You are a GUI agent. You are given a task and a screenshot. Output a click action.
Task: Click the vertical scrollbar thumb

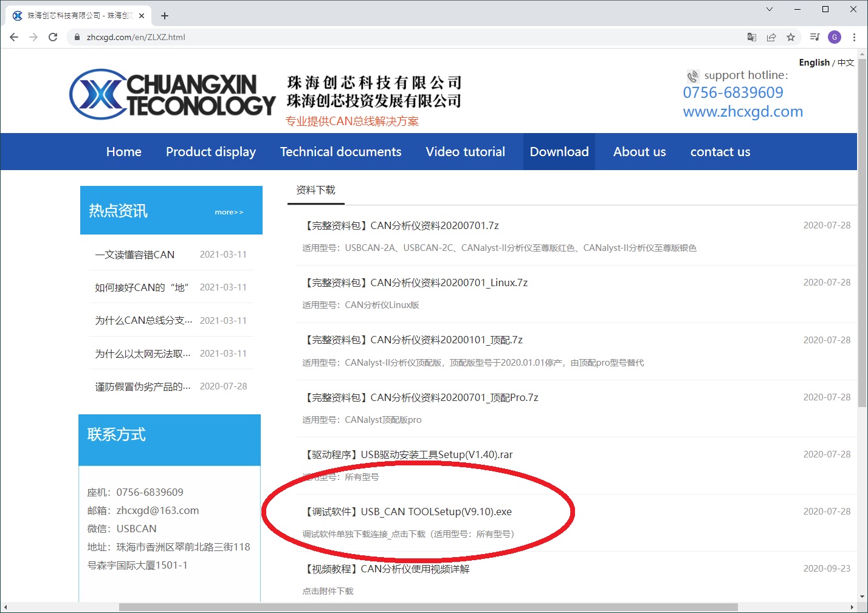click(863, 233)
